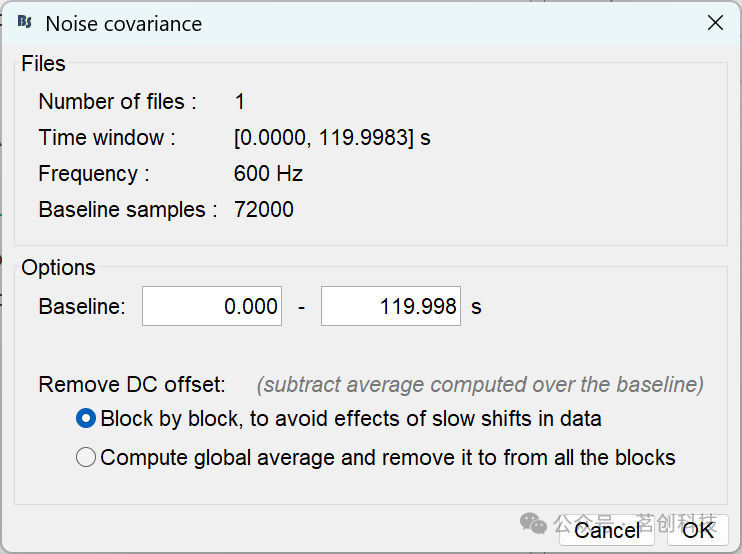Click the Time window value text
Viewport: 742px width, 554px height.
coord(332,138)
